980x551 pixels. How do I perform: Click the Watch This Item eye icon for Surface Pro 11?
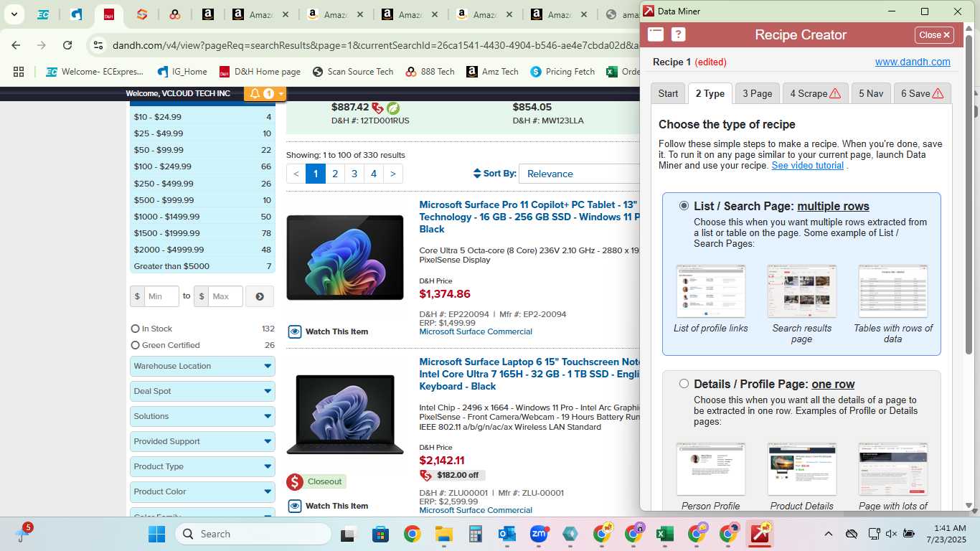pos(295,331)
